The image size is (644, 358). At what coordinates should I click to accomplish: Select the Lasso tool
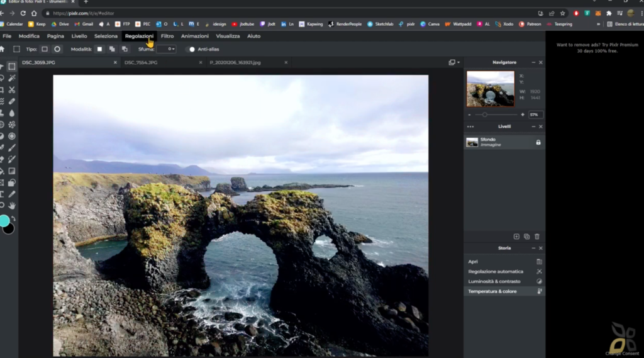tap(2, 78)
